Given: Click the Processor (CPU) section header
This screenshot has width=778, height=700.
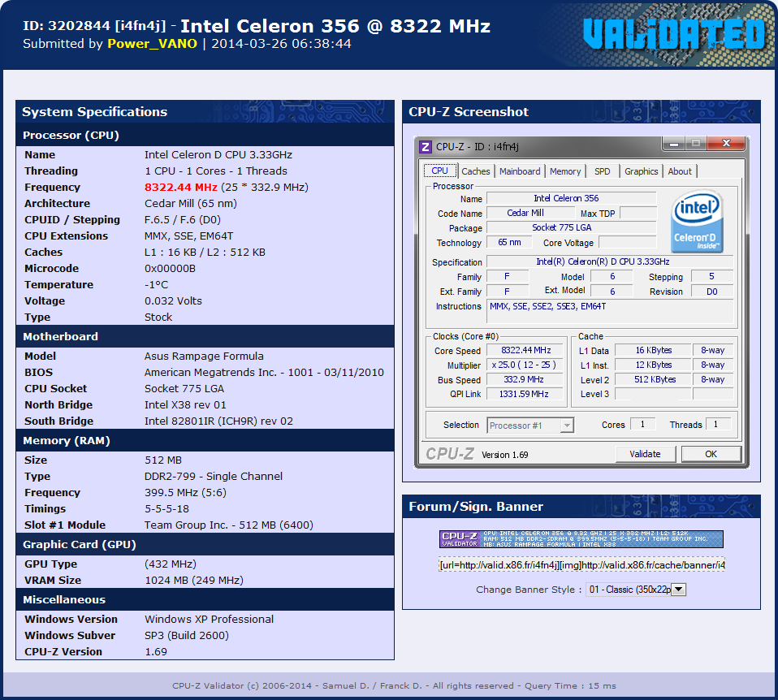Looking at the screenshot, I should (205, 135).
